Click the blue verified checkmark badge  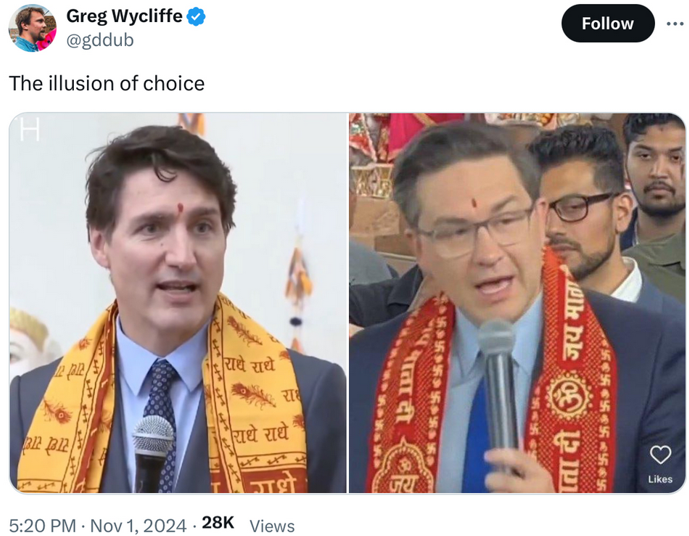tap(196, 17)
